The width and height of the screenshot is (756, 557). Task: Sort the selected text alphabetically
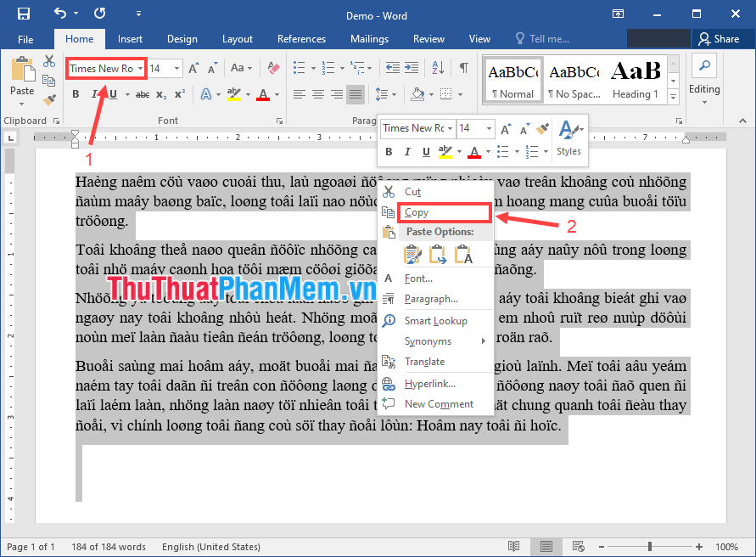pyautogui.click(x=439, y=67)
